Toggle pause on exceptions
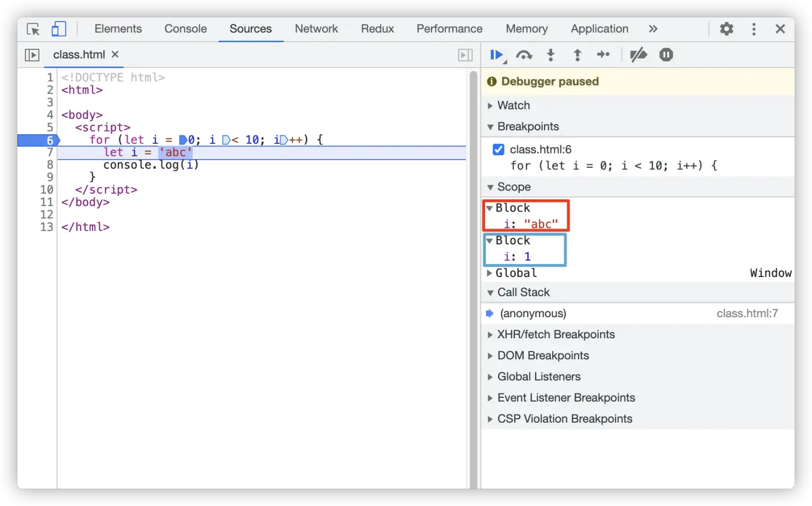This screenshot has width=812, height=506. (666, 55)
